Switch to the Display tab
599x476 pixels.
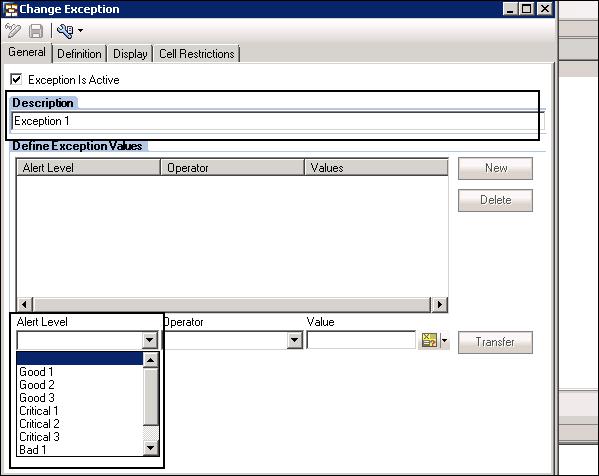[130, 54]
